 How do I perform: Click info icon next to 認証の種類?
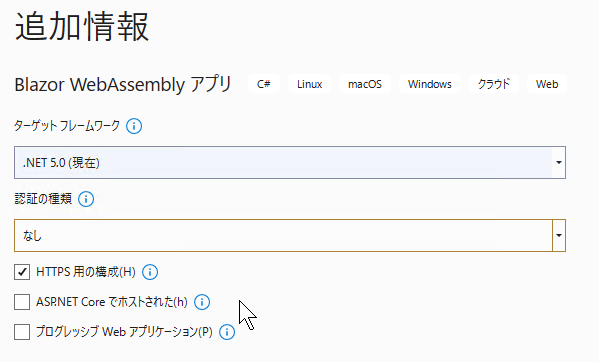(x=86, y=199)
